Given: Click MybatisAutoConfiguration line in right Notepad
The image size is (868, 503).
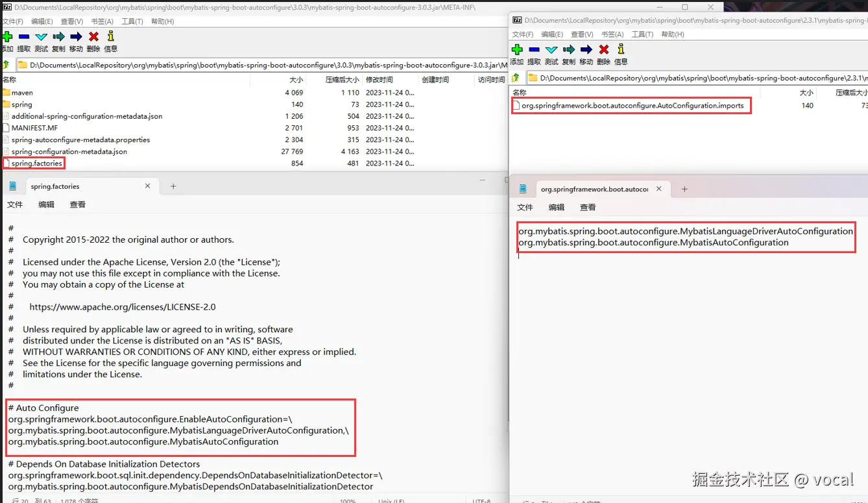Looking at the screenshot, I should pyautogui.click(x=653, y=243).
